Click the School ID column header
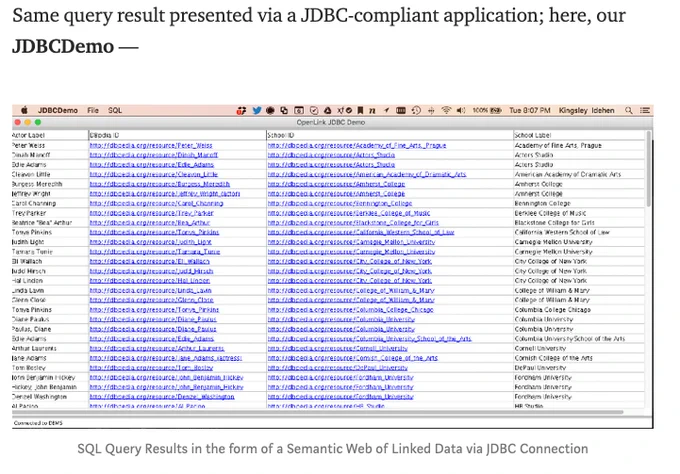 (389, 135)
